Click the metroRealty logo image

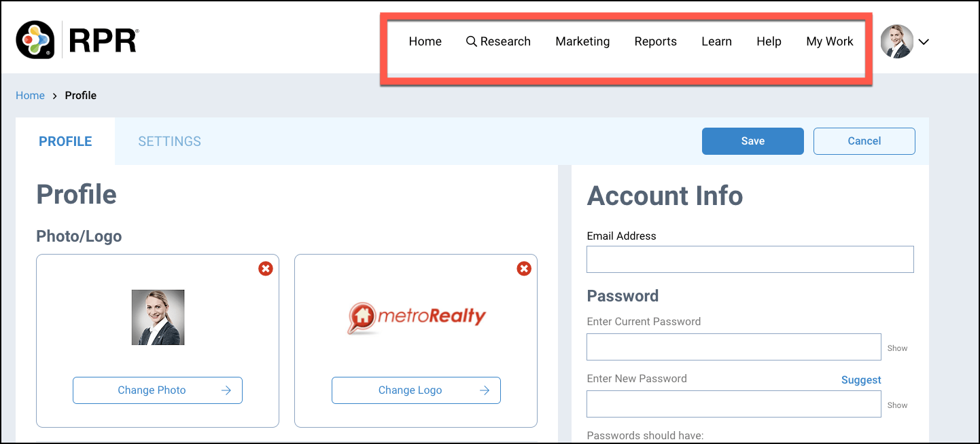point(416,317)
